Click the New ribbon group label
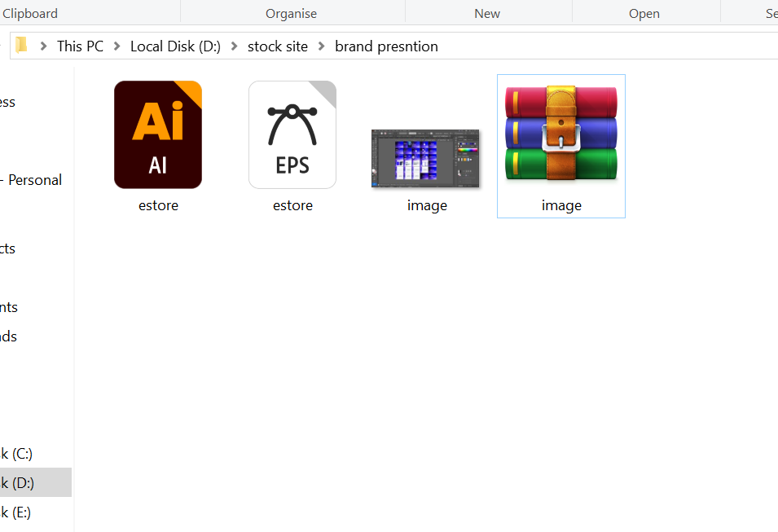778x532 pixels. click(487, 13)
